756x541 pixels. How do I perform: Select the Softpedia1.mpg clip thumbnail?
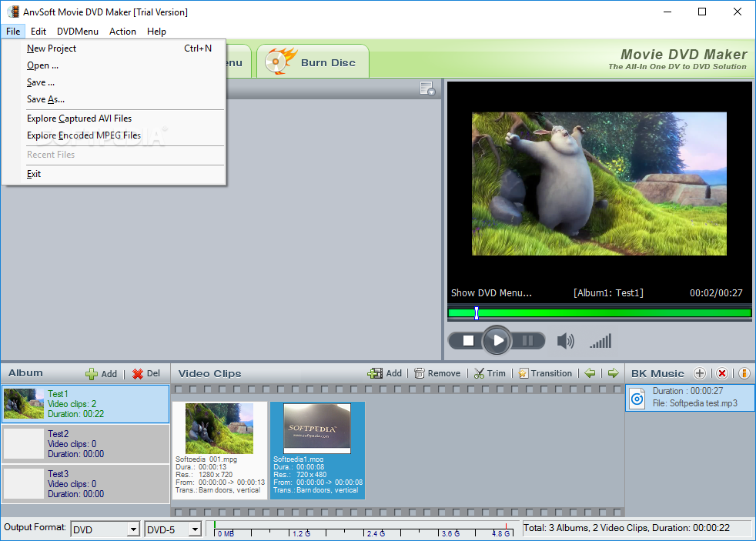coord(317,429)
